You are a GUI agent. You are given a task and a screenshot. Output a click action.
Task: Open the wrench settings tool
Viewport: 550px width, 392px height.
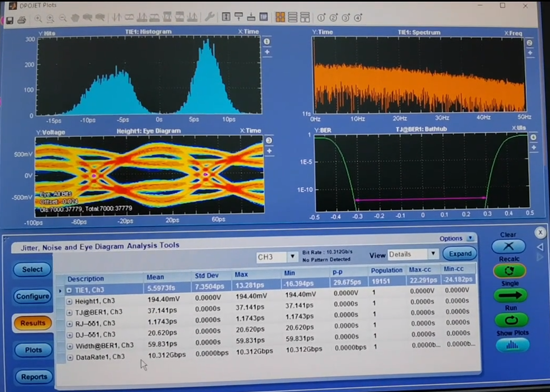point(209,16)
